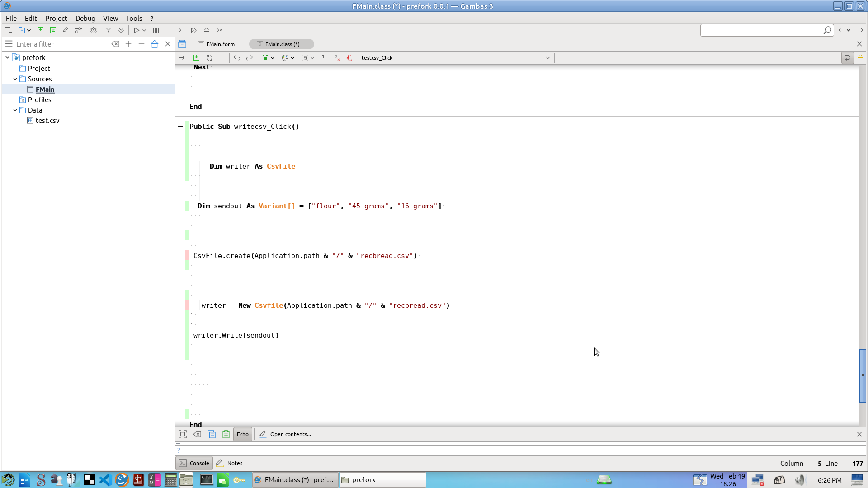Clear the console output

[197, 434]
